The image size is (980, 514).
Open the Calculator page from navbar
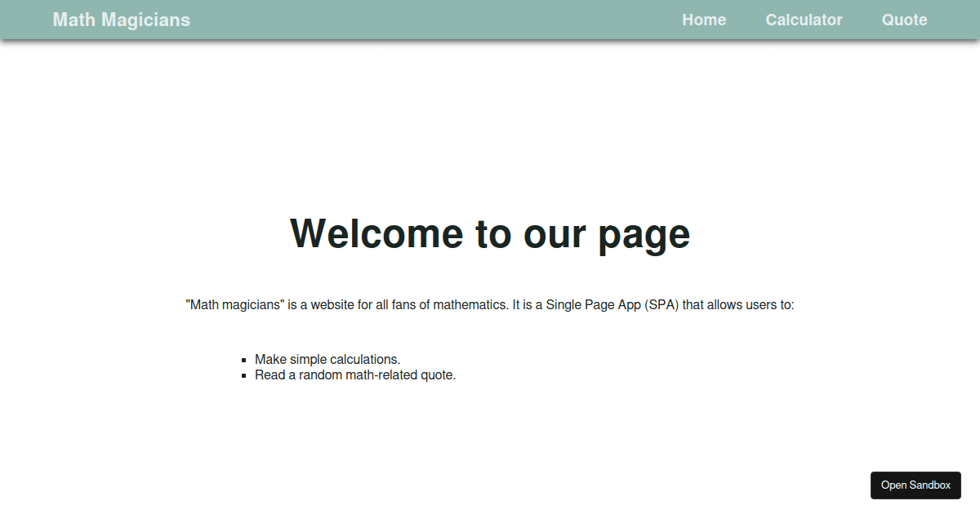[x=804, y=20]
